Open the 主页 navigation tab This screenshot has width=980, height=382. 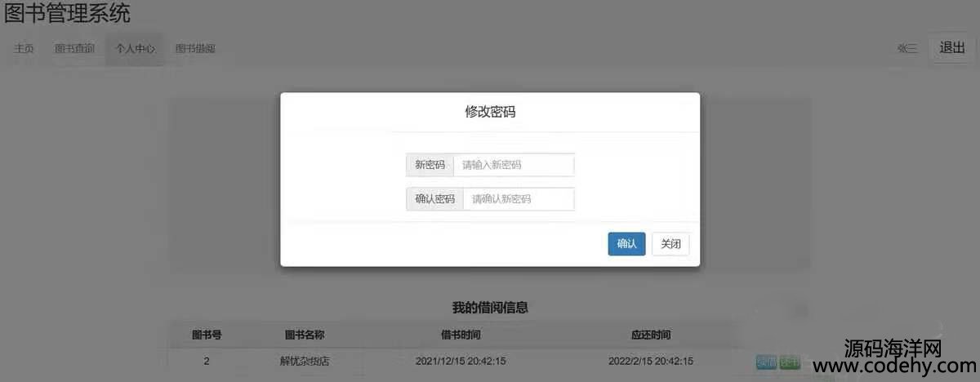24,49
